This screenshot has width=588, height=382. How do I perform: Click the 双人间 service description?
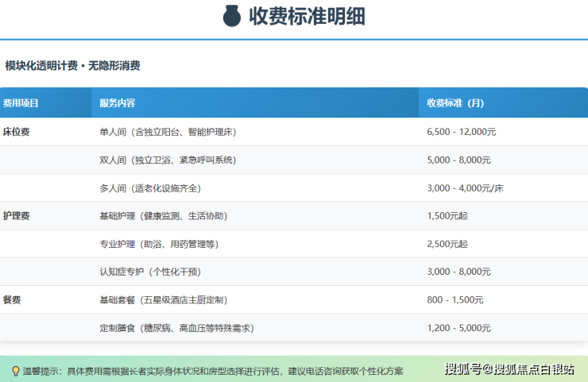[168, 160]
